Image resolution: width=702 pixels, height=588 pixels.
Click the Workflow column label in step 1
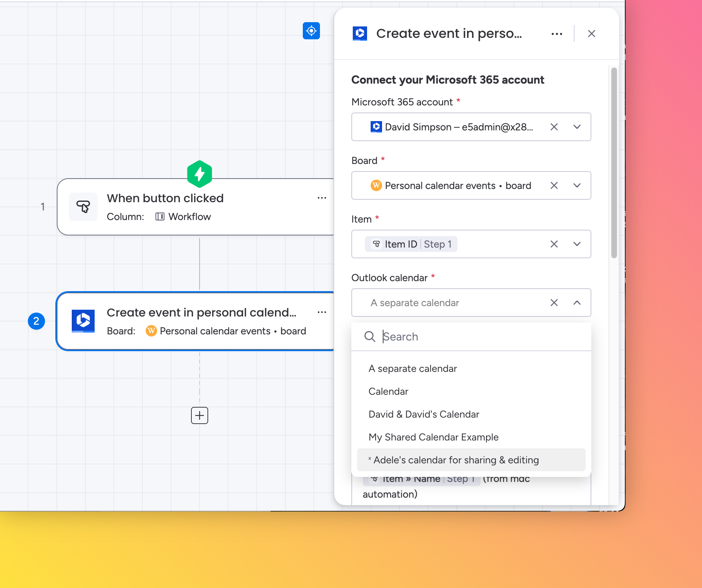pyautogui.click(x=183, y=217)
